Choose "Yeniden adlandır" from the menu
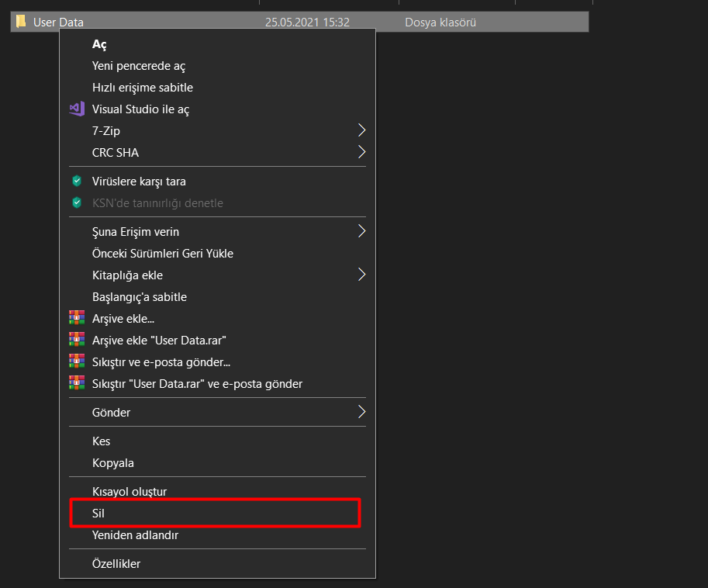Screen dimensions: 708x588 136,535
